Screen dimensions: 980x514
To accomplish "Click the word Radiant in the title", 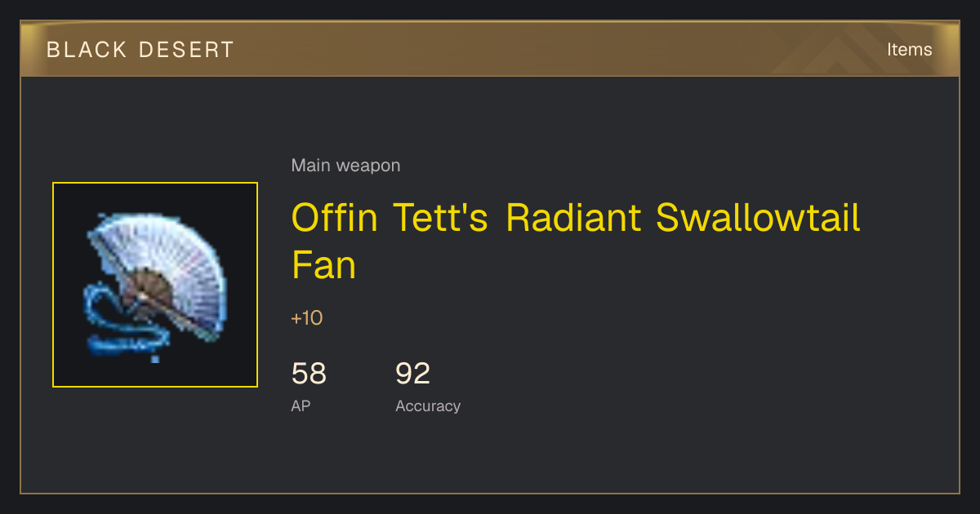I will click(x=573, y=218).
